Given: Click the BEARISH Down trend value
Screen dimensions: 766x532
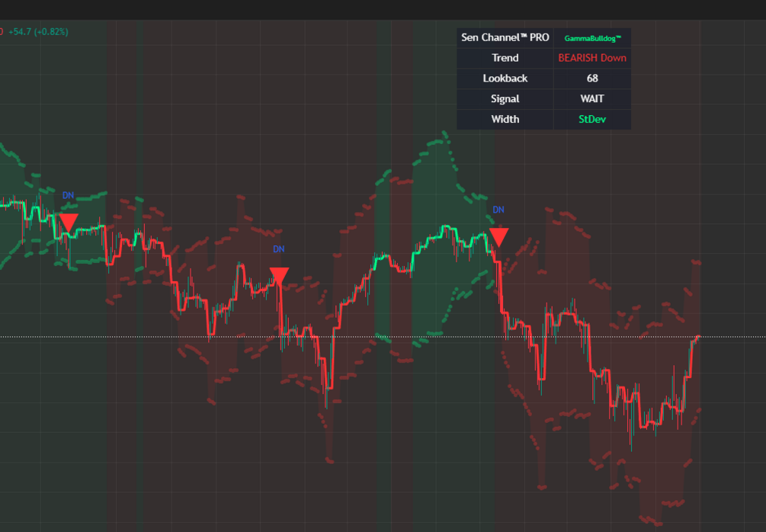Looking at the screenshot, I should point(592,58).
